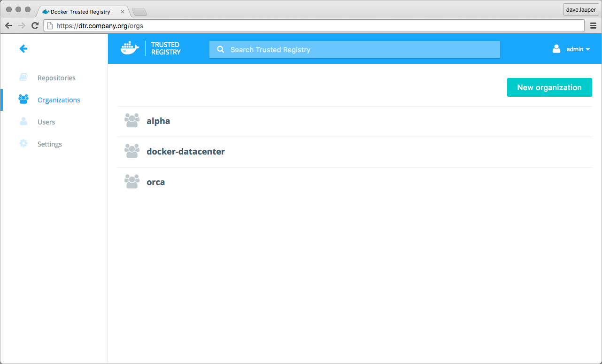Select the Docker Trusted Registry browser tab
Screen dimensions: 602x364
[80, 11]
